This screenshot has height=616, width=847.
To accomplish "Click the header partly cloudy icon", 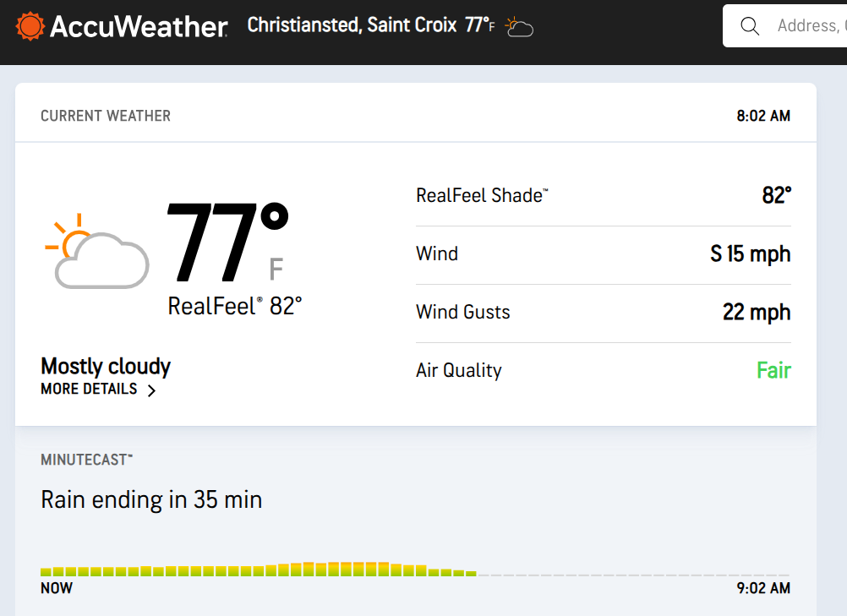I will tap(519, 27).
